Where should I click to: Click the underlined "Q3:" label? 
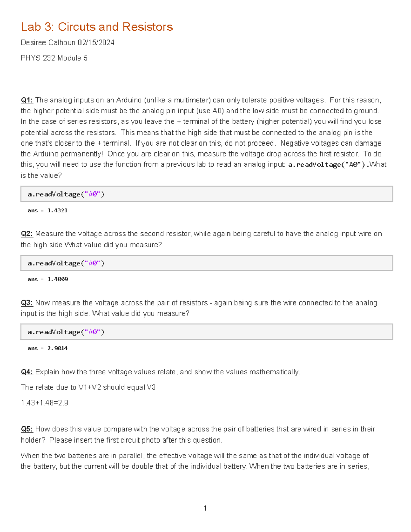click(x=27, y=303)
